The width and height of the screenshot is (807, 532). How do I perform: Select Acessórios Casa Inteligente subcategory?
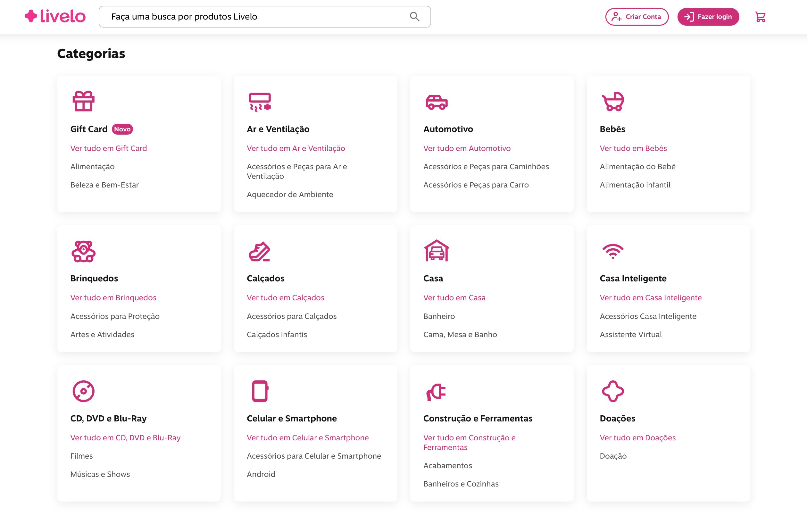(648, 316)
